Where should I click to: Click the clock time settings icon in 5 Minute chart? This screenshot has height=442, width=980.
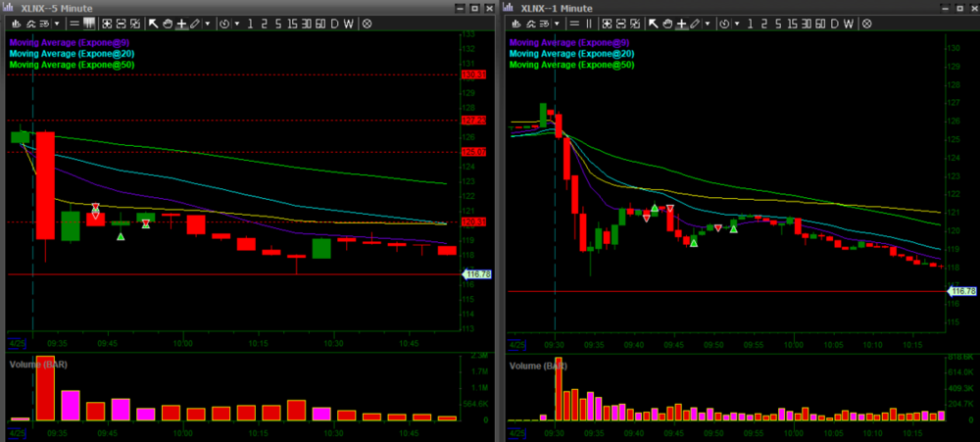(223, 23)
